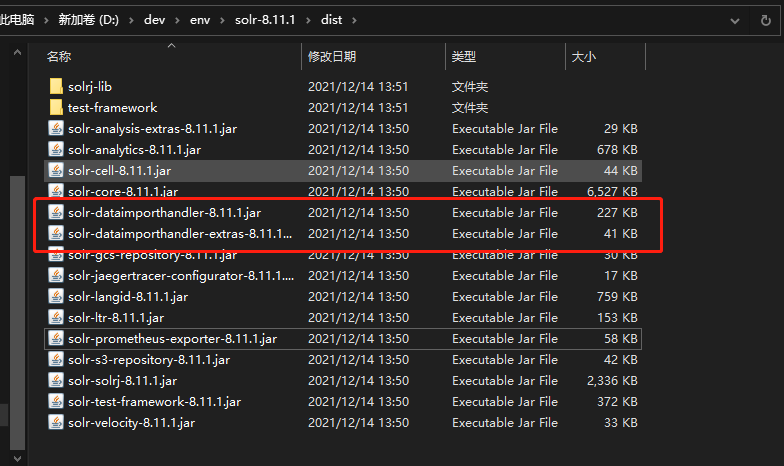Select solr-prometheus-exporter-8.11.1.jar file name

pyautogui.click(x=172, y=338)
